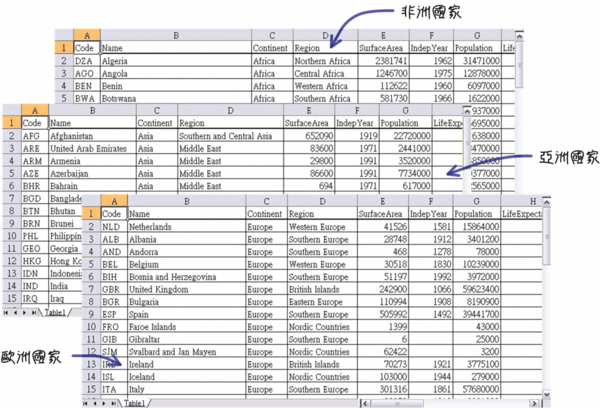Click the scroll-up arrow of the Africa spreadsheet
The width and height of the screenshot is (600, 408).
tap(519, 36)
